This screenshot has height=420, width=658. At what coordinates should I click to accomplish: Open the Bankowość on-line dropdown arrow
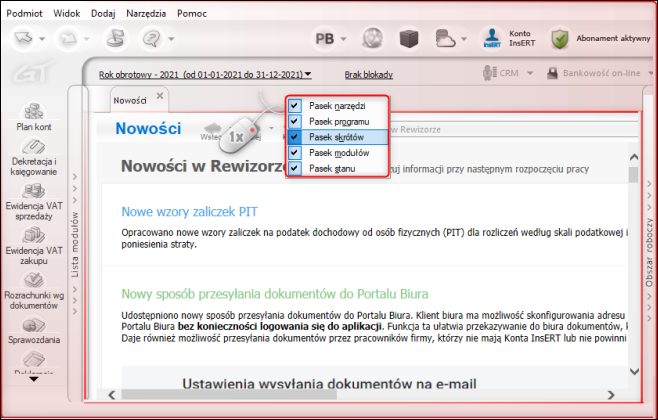click(x=651, y=73)
